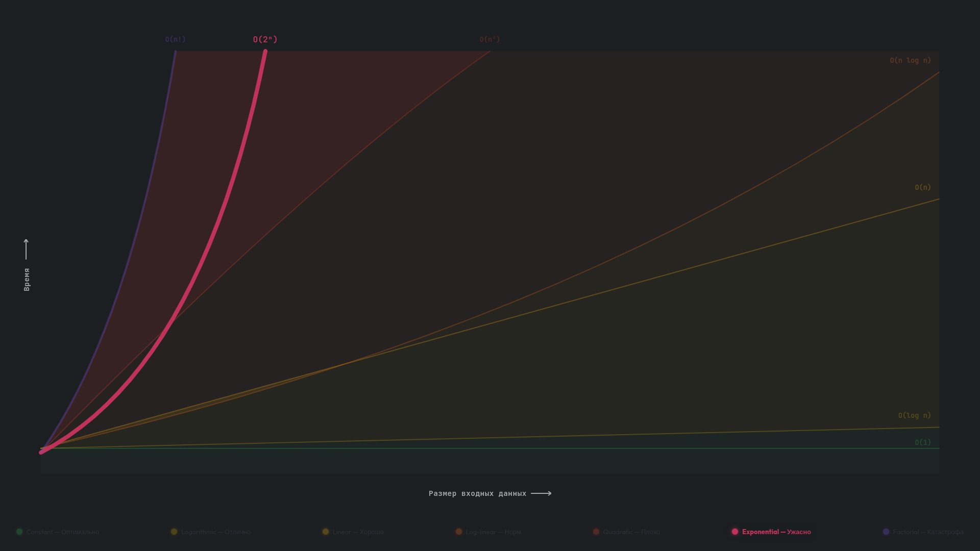Click the Quadratic legend dot
The height and width of the screenshot is (551, 980).
pos(596,532)
